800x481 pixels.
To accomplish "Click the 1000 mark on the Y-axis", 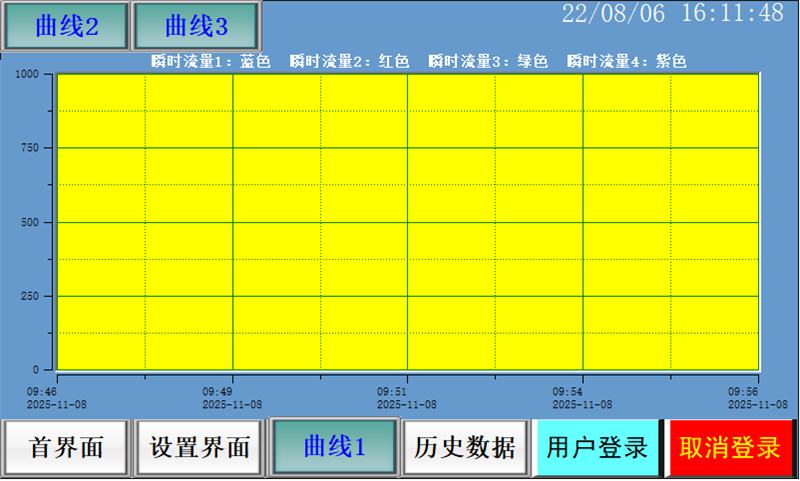I will 27,74.
